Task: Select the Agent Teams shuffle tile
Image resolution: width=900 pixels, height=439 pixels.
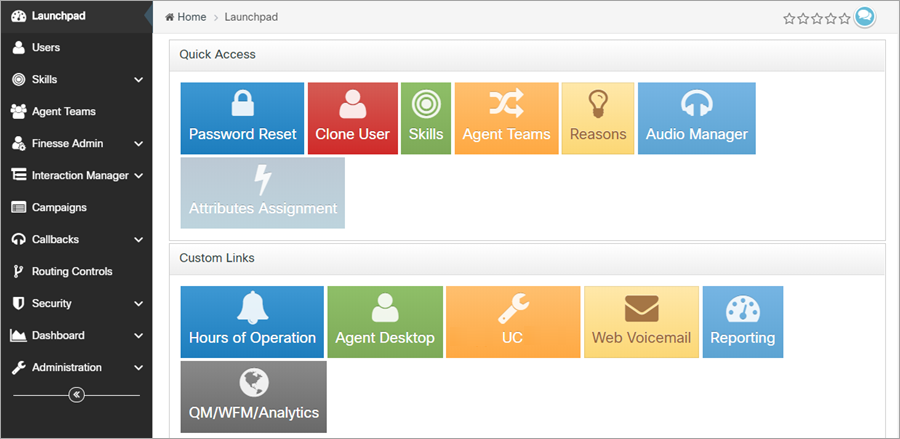Action: (x=506, y=118)
